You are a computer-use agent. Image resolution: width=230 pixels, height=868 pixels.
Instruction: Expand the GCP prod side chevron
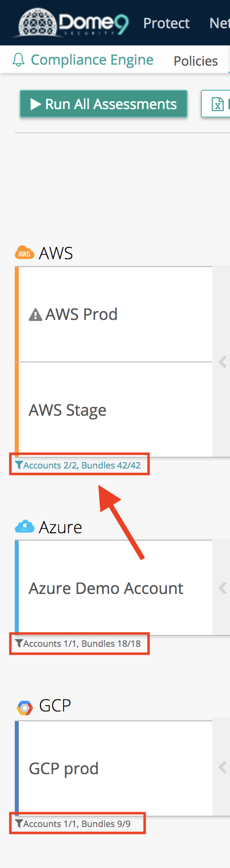(223, 767)
